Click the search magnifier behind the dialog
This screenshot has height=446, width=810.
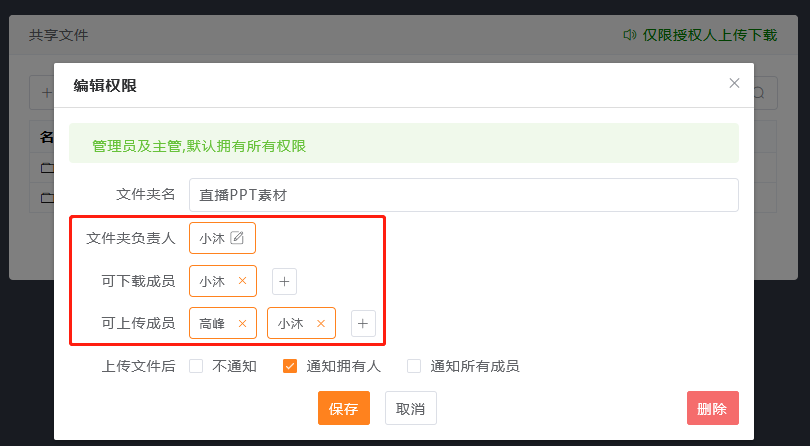click(759, 93)
